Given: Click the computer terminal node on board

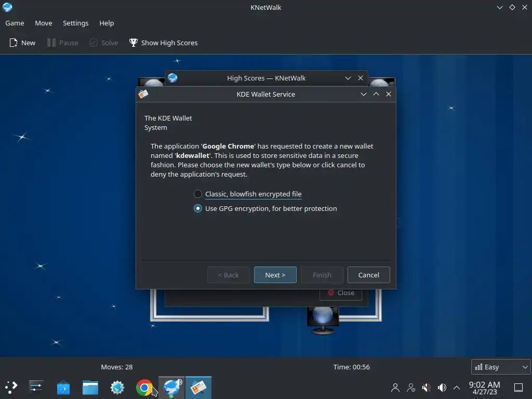Looking at the screenshot, I should point(323,320).
